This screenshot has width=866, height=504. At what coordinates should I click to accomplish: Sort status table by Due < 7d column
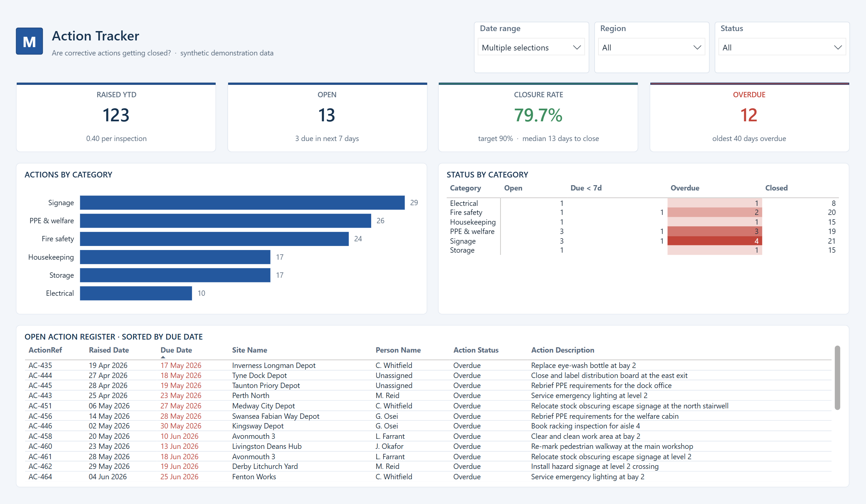click(x=586, y=188)
